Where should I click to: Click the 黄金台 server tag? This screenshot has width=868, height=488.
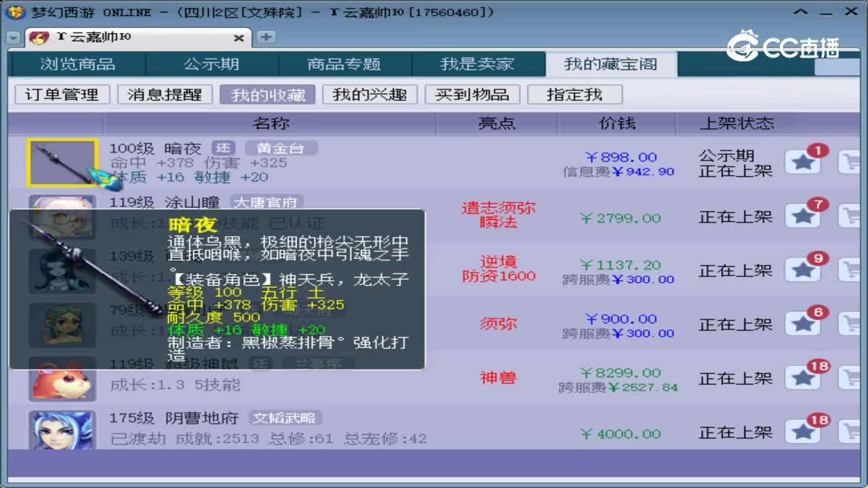[281, 148]
